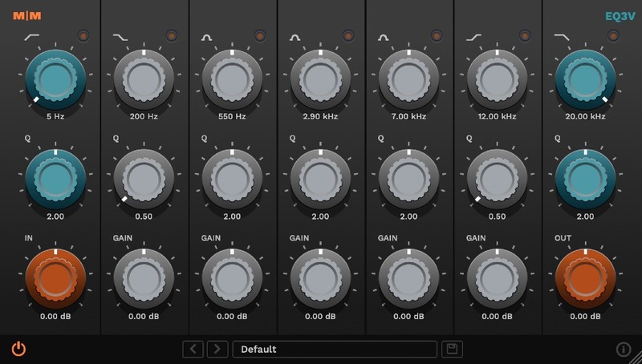
Task: Click the Q knob of the 200 Hz band
Action: pyautogui.click(x=144, y=179)
